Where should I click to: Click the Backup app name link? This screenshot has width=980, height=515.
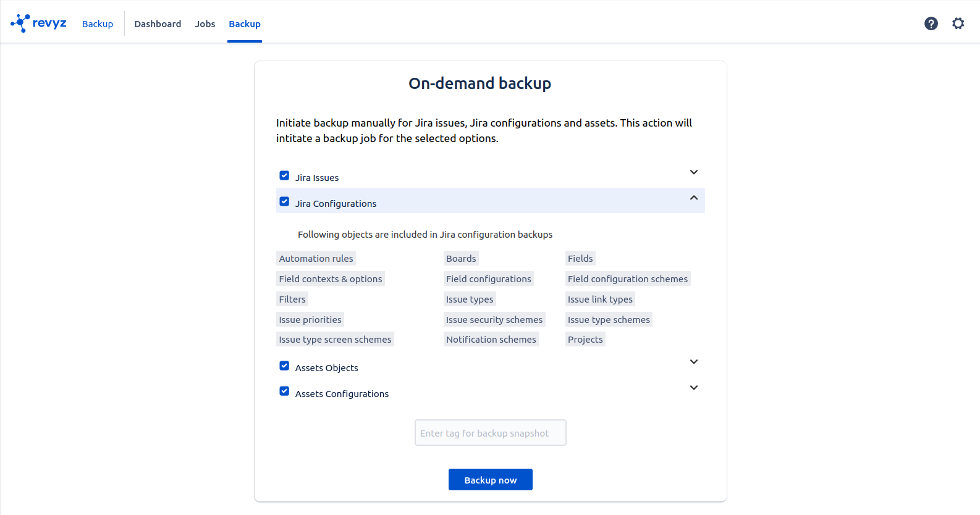[98, 24]
